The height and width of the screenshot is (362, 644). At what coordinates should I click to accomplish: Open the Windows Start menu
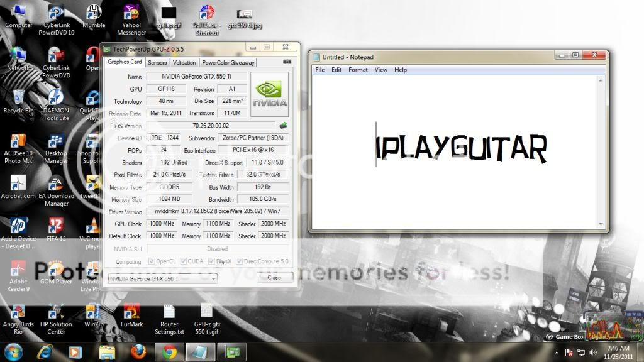tap(14, 353)
